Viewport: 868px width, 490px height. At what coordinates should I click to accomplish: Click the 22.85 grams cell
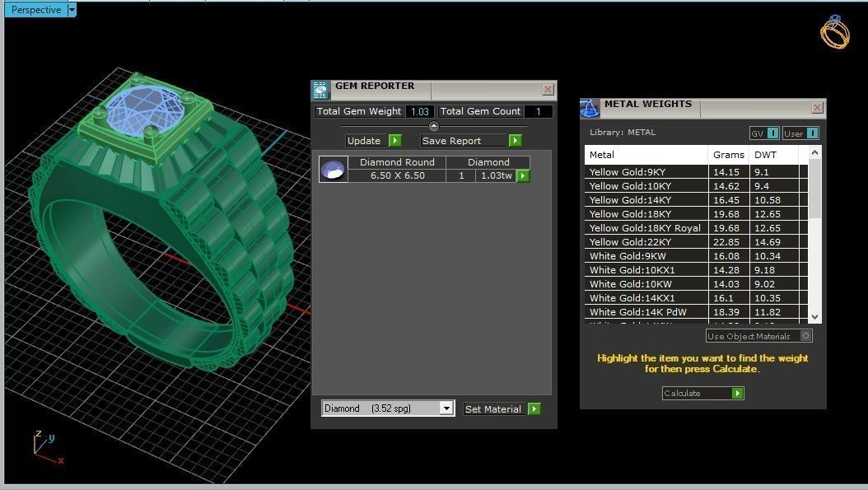729,242
